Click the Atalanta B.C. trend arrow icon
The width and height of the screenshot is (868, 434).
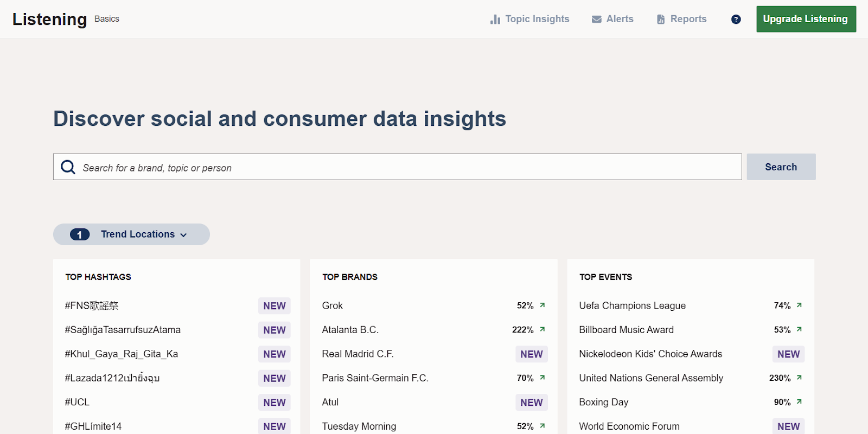(x=542, y=329)
